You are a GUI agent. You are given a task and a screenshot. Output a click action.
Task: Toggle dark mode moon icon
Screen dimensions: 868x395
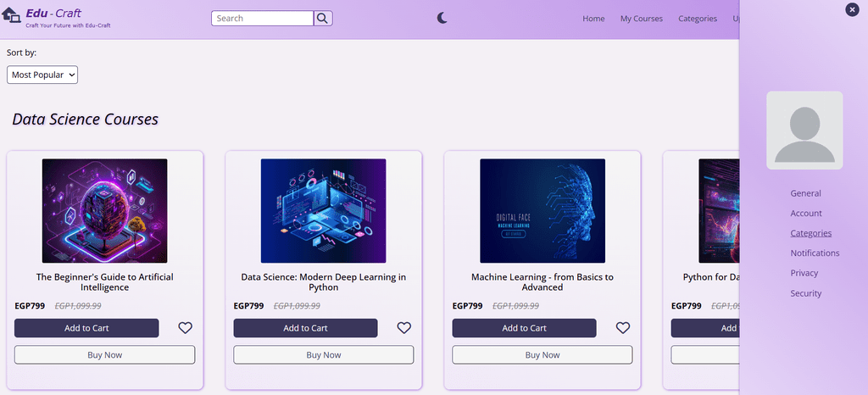[442, 19]
